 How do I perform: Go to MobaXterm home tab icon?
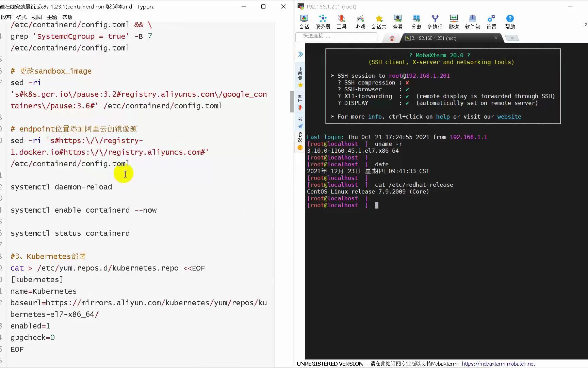coord(392,38)
